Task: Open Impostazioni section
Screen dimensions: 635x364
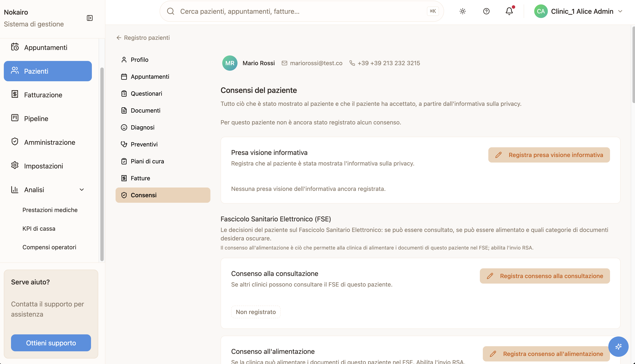Action: pos(48,166)
